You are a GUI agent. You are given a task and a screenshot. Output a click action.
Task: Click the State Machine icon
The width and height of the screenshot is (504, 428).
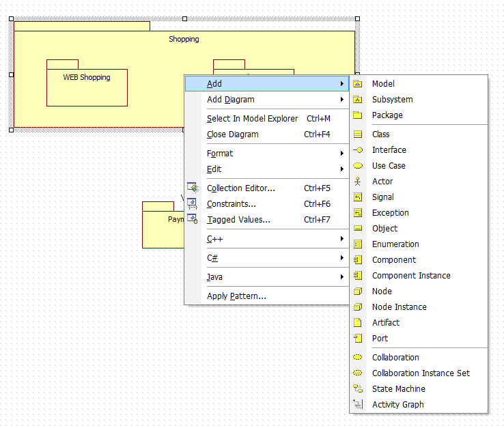pyautogui.click(x=358, y=389)
